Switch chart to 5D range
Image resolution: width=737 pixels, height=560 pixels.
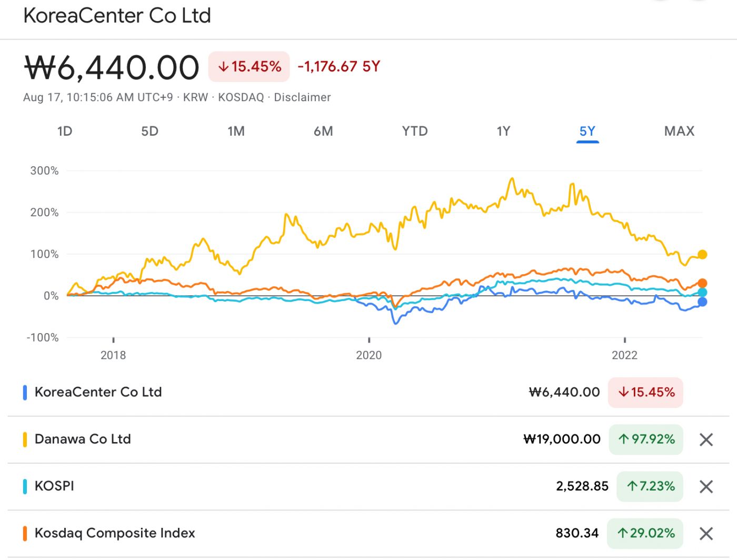point(150,131)
